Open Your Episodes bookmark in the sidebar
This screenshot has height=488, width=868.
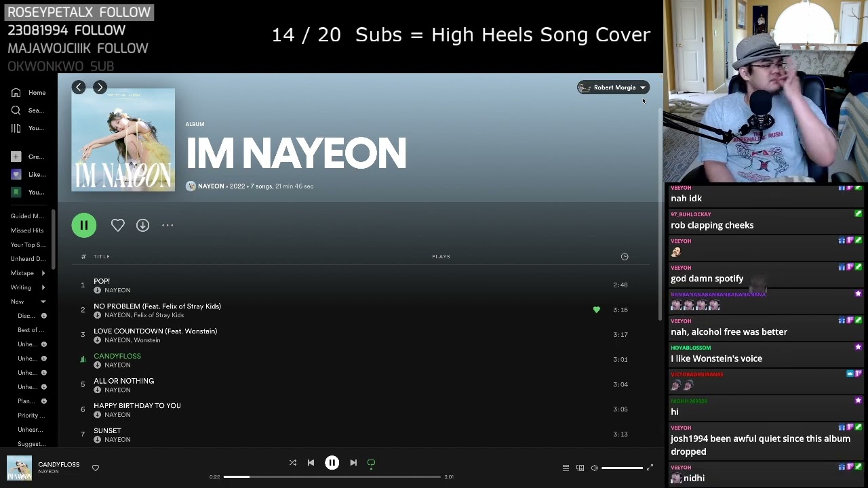tap(27, 192)
